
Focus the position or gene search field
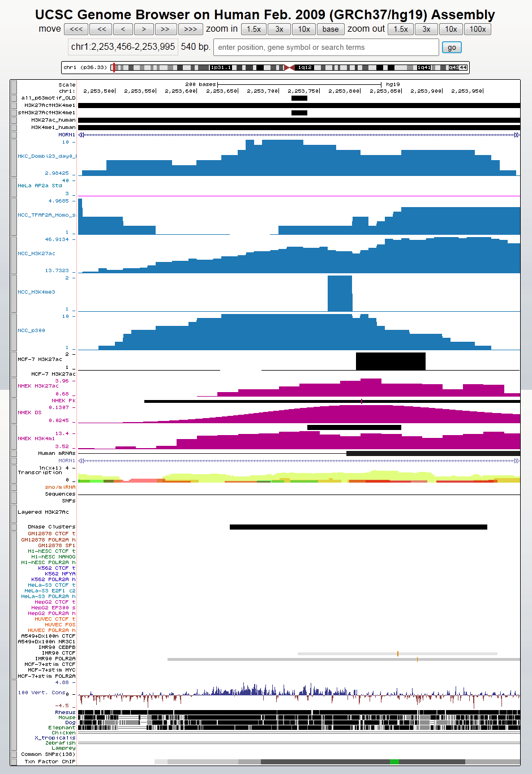[325, 48]
